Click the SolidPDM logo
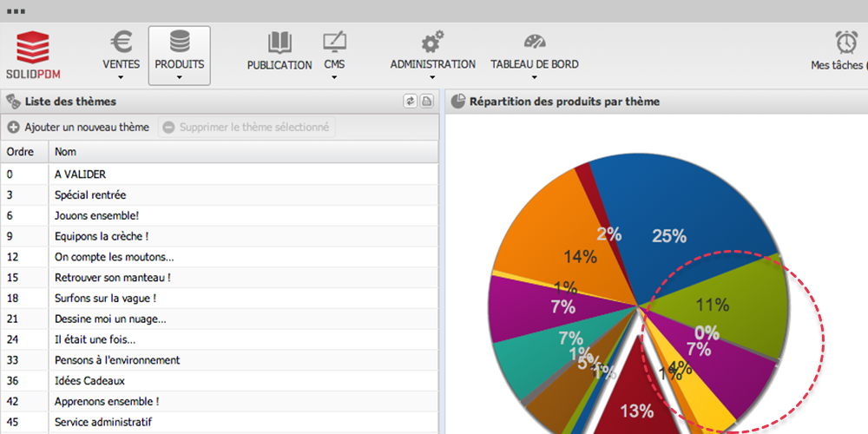 (x=33, y=56)
